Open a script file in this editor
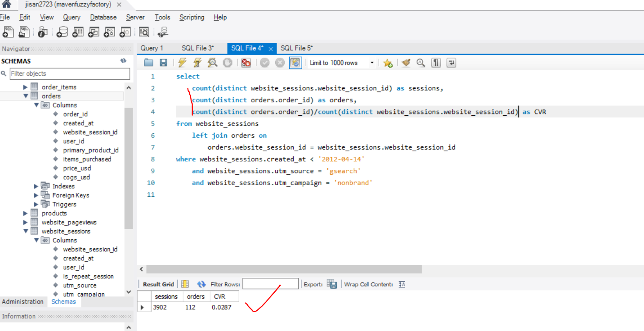This screenshot has width=644, height=331. coord(148,63)
